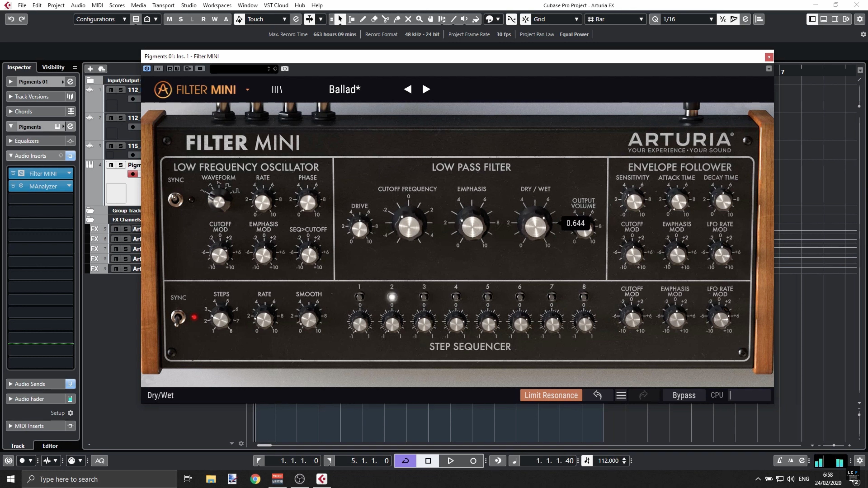Solo the Pigments track 4
Screen dimensions: 868x488
[x=120, y=165]
